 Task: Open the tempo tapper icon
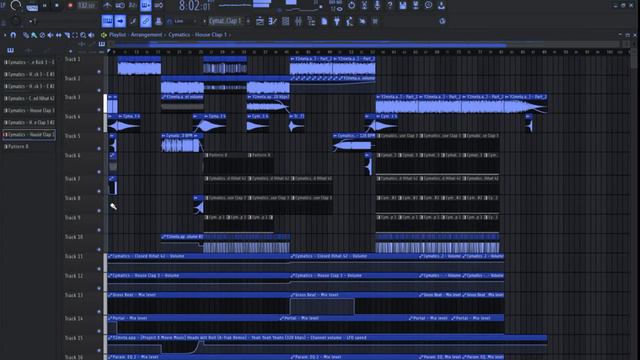tap(350, 21)
